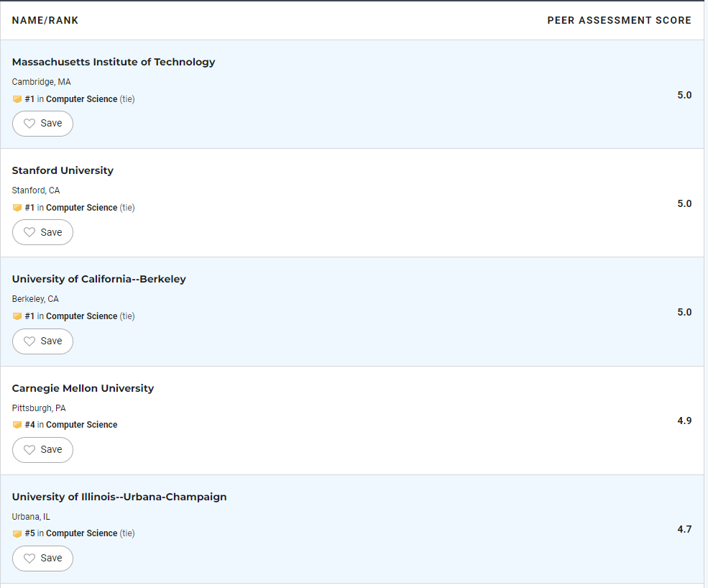Open the University of Illinois--Urbana-Champaign link
This screenshot has height=588, width=708.
pos(119,497)
